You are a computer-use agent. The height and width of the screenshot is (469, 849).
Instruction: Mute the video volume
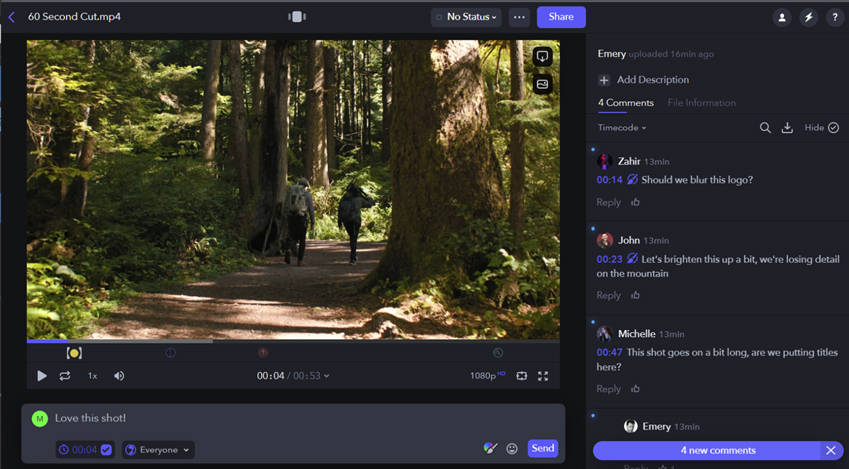click(119, 376)
